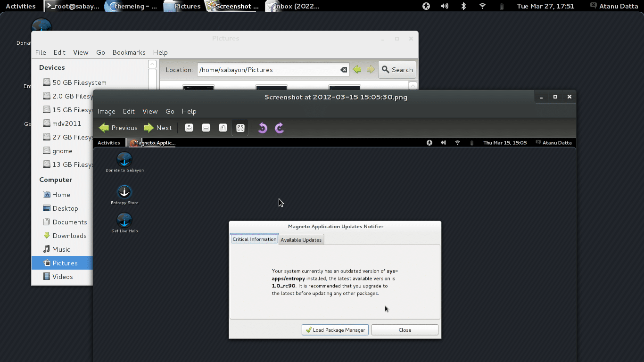Go back in the Pictures file browser

pyautogui.click(x=357, y=70)
